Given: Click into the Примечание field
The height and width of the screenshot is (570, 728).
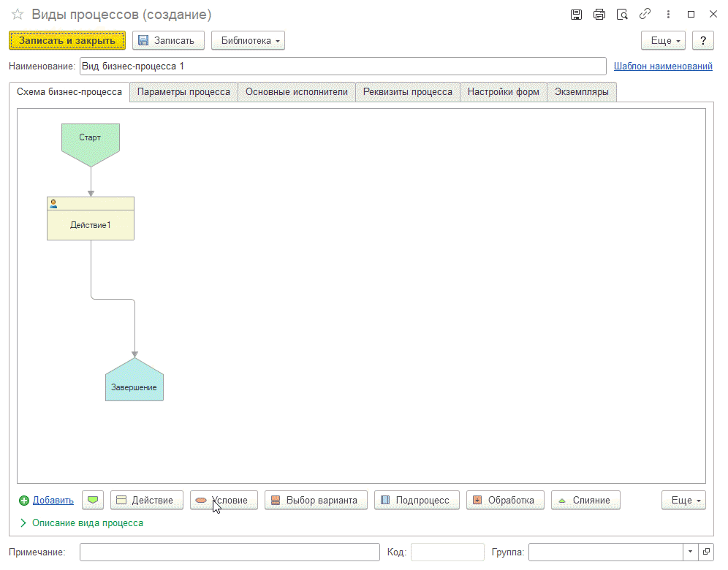Looking at the screenshot, I should (230, 552).
